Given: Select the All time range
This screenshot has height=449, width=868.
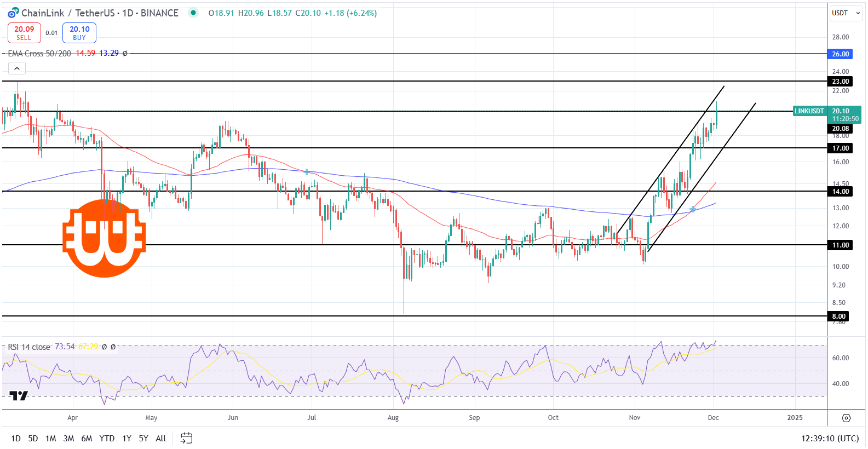Looking at the screenshot, I should [x=160, y=438].
